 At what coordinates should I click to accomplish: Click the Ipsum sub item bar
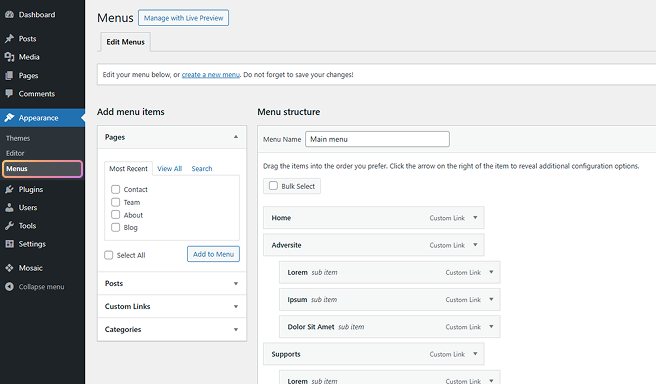pyautogui.click(x=390, y=300)
